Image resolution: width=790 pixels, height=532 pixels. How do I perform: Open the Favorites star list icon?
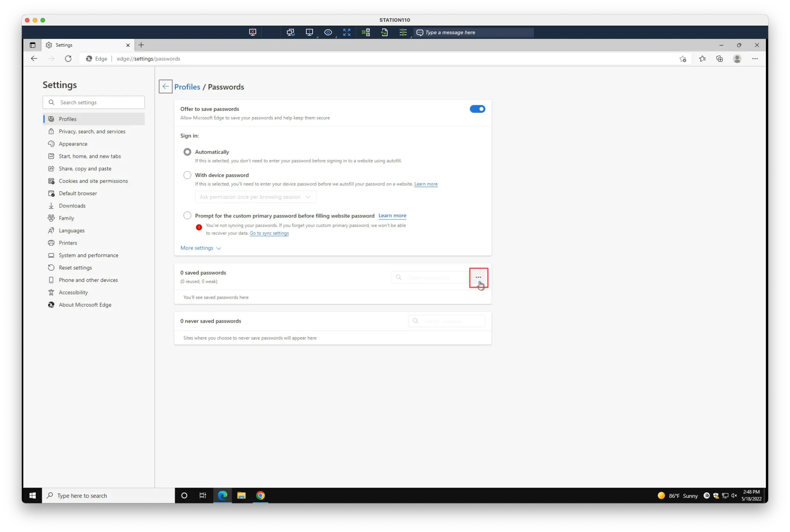click(702, 59)
